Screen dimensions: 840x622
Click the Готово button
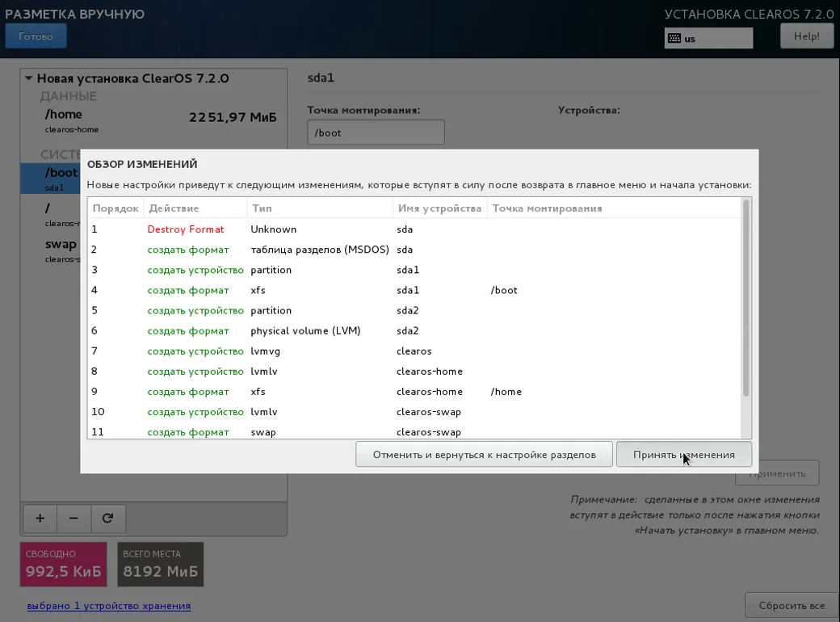point(36,36)
